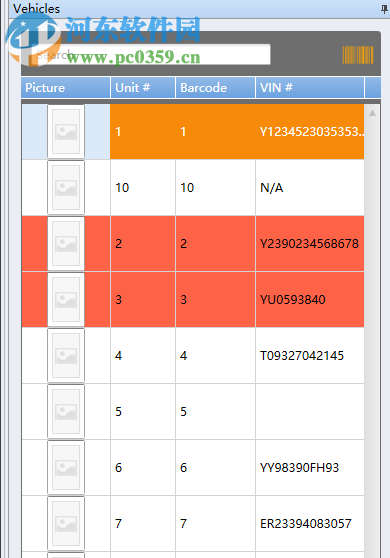
Task: Sort by VIN # column header
Action: point(310,88)
